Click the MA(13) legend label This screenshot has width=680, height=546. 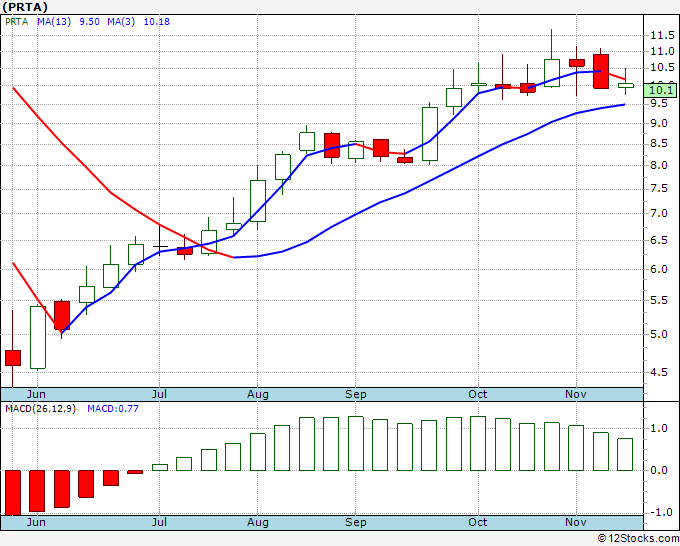click(54, 22)
